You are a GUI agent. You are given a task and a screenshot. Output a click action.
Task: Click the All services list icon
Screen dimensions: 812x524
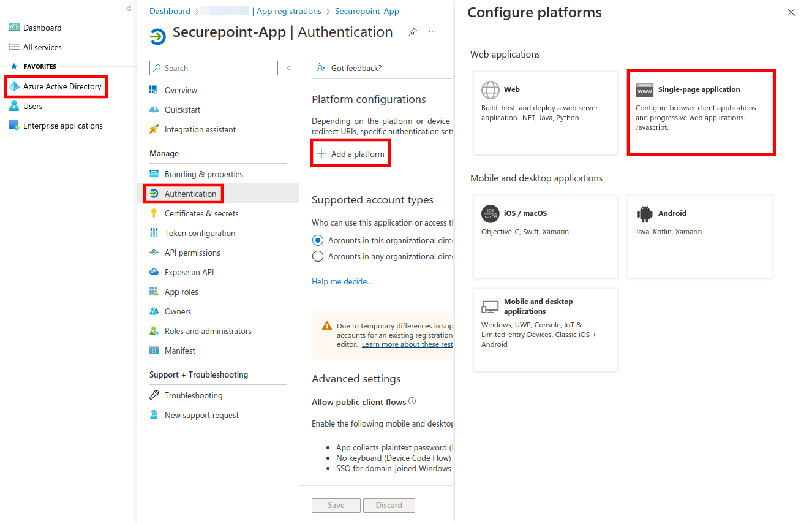14,47
